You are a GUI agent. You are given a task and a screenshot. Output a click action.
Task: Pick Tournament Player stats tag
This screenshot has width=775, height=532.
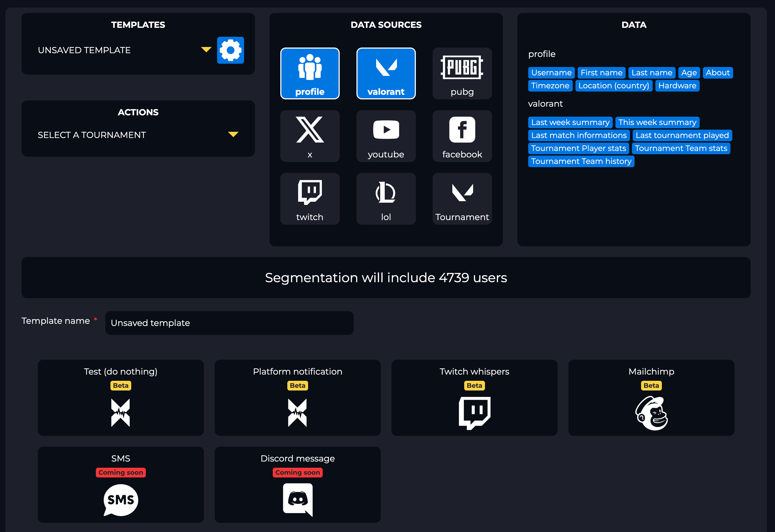[579, 149]
